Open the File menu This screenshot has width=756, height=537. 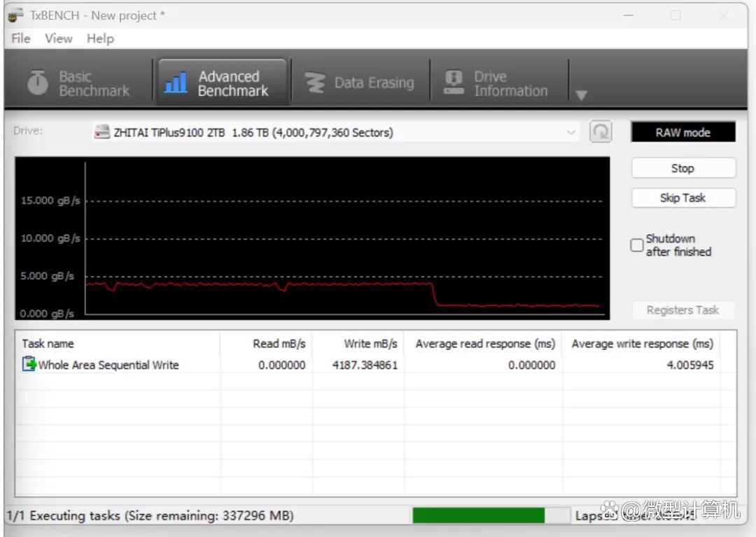click(x=21, y=39)
